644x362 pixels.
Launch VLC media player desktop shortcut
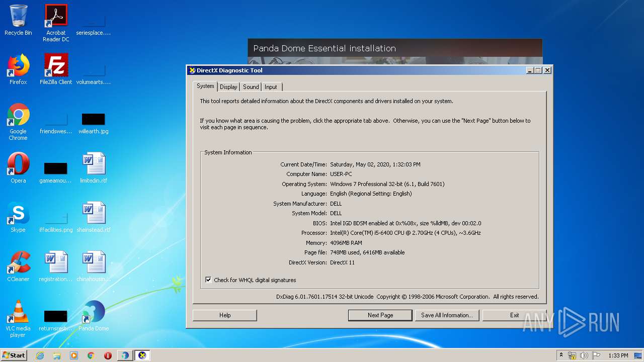click(18, 319)
